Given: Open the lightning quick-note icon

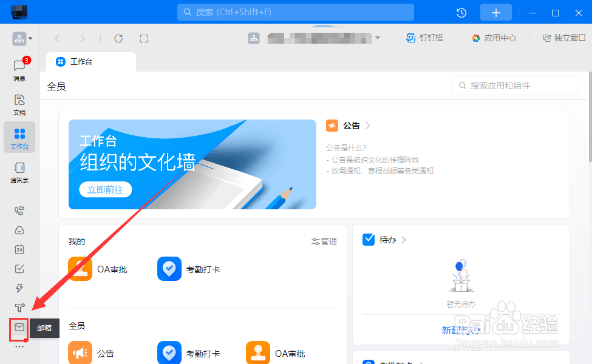Looking at the screenshot, I should pyautogui.click(x=19, y=288).
